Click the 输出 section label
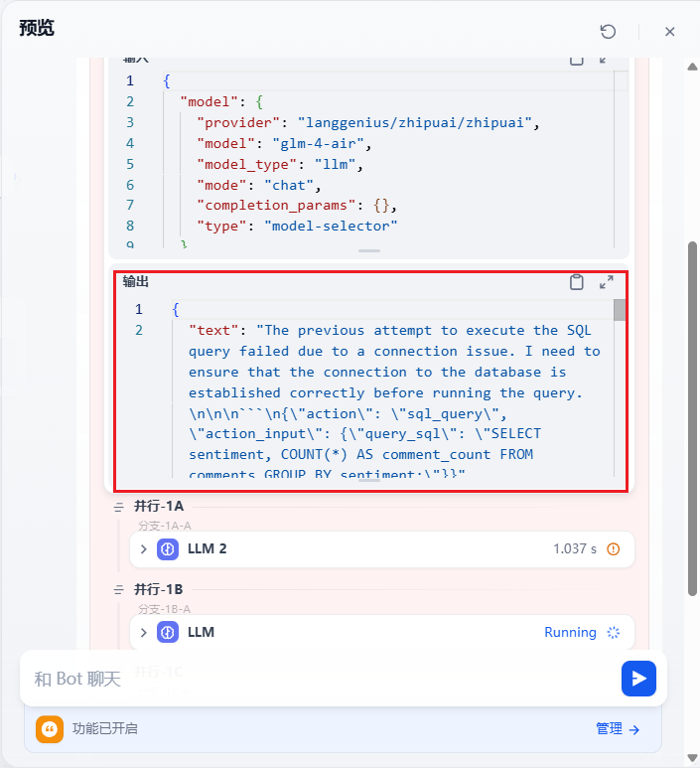This screenshot has height=768, width=700. (x=136, y=281)
